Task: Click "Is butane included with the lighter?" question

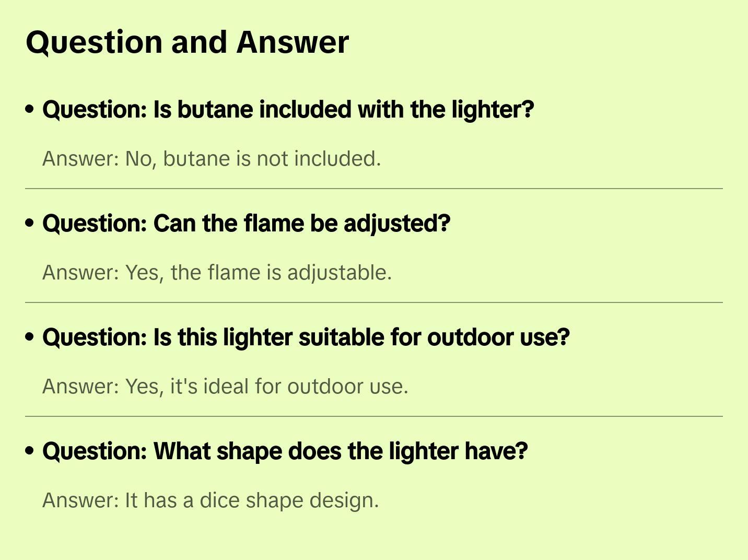Action: (x=288, y=110)
